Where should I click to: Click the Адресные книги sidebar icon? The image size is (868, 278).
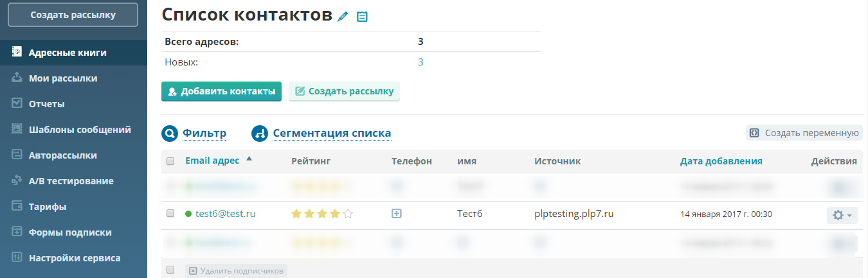click(x=17, y=52)
